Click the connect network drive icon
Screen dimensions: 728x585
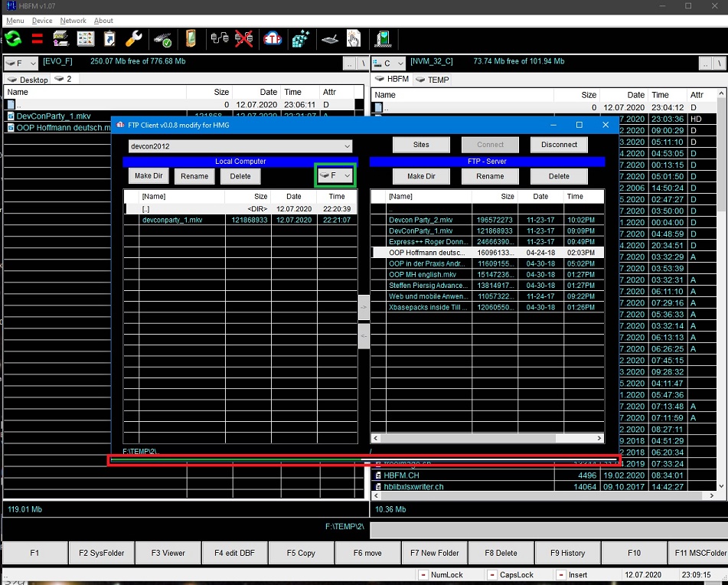tap(220, 39)
